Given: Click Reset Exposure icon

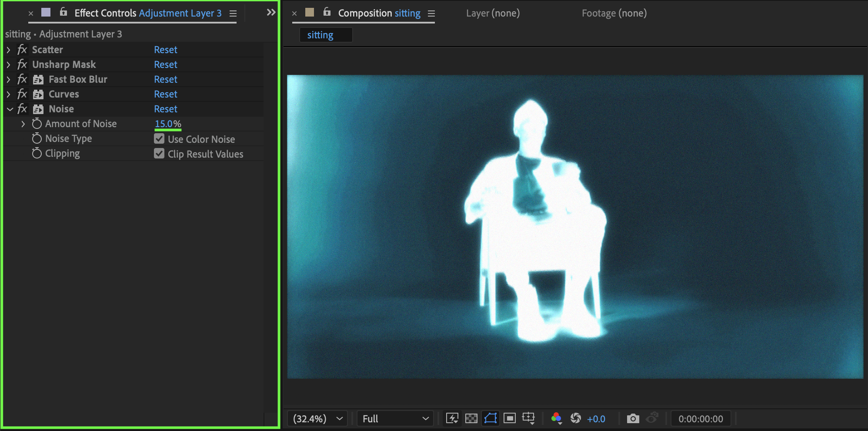Looking at the screenshot, I should point(576,418).
